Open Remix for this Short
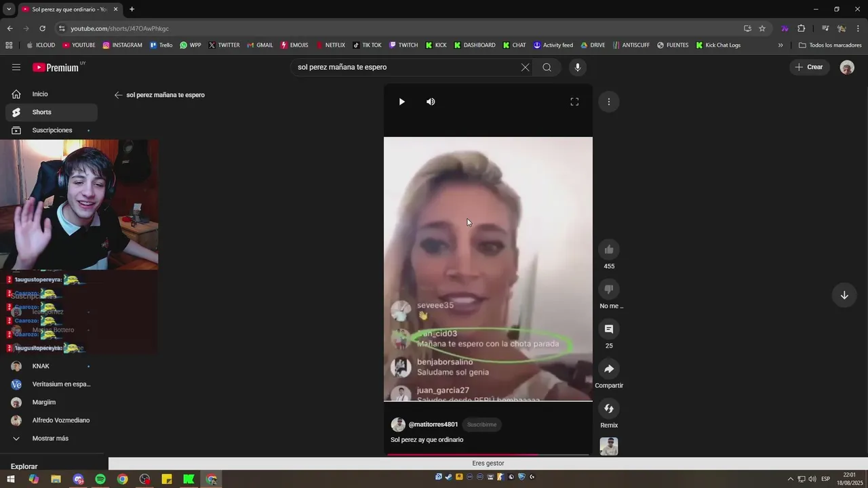This screenshot has height=488, width=868. (609, 408)
